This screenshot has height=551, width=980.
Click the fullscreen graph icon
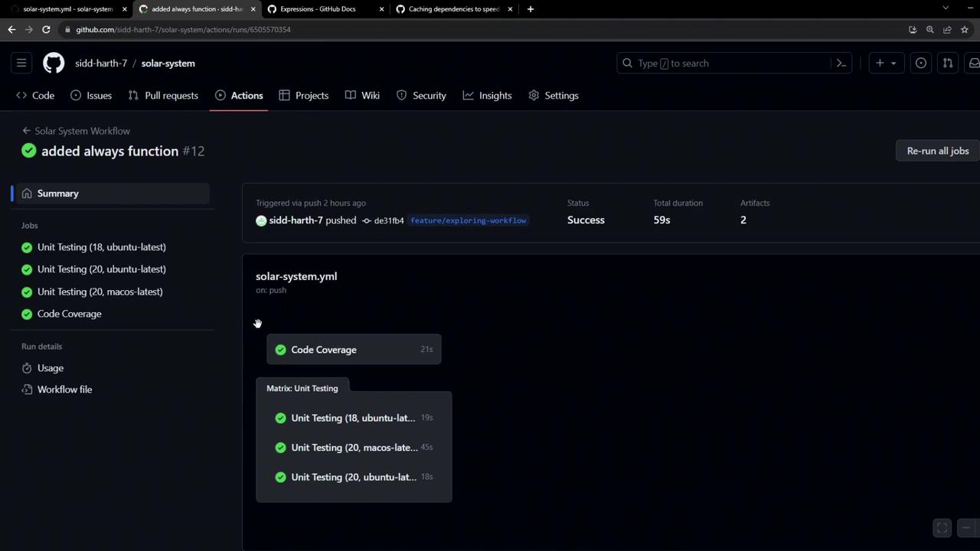coord(942,528)
